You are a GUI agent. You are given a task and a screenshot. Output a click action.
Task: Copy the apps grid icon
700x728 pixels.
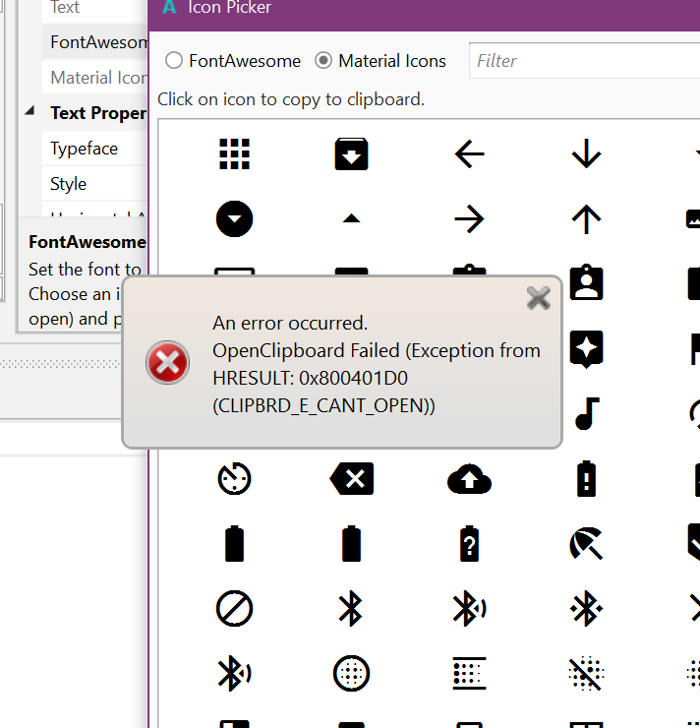[x=234, y=153]
